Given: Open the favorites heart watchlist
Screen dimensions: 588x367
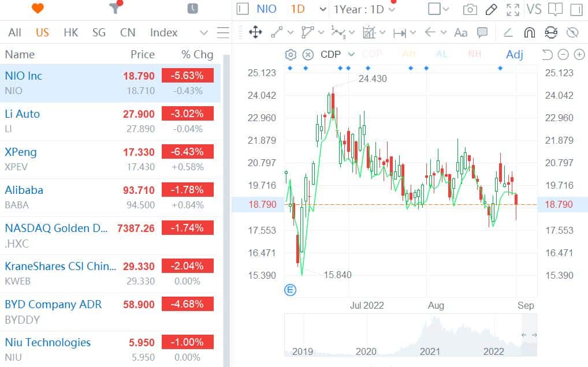Looking at the screenshot, I should [38, 9].
